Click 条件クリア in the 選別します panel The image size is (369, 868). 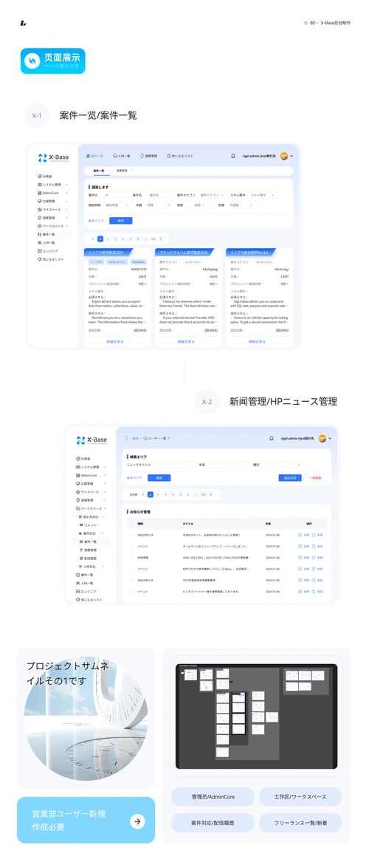(96, 220)
